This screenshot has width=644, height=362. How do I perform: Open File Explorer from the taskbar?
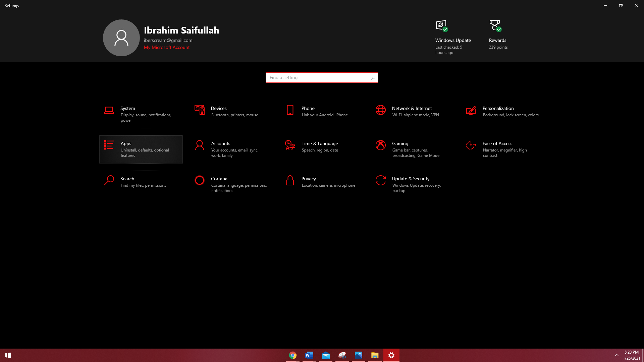click(x=375, y=355)
